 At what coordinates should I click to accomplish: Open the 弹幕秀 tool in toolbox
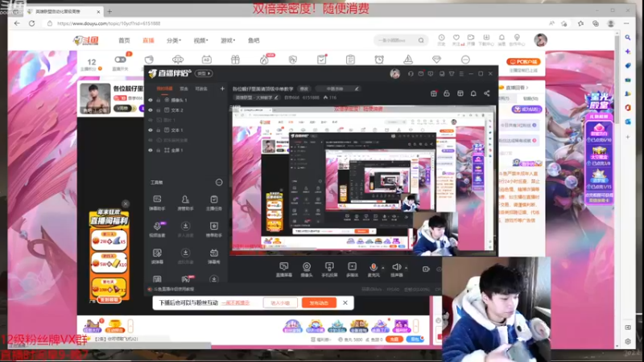(213, 256)
